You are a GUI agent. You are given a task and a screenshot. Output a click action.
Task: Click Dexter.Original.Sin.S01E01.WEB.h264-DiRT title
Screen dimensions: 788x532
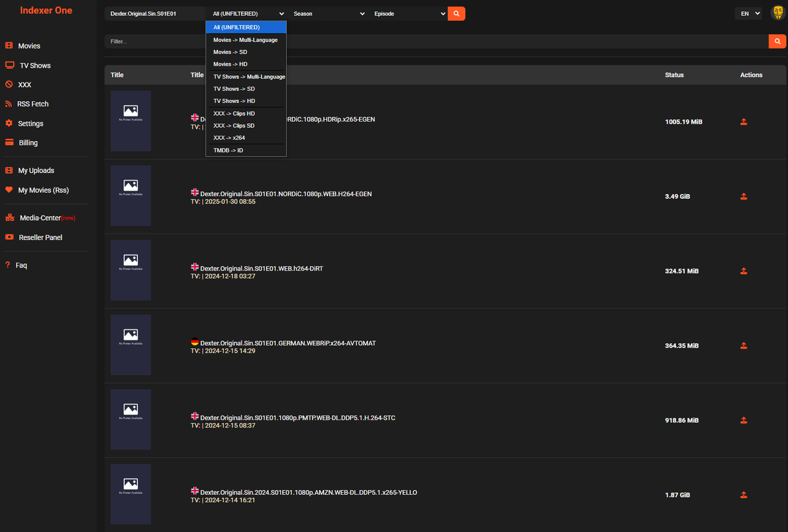pos(262,268)
